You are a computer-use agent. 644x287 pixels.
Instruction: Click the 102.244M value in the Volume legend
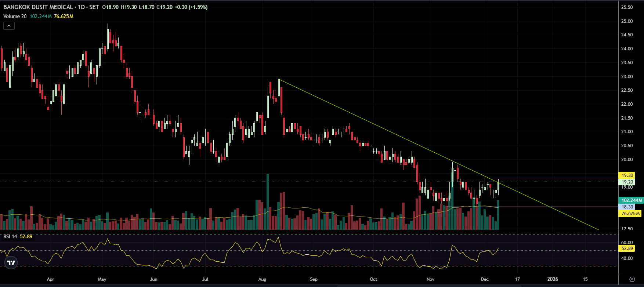(x=41, y=16)
